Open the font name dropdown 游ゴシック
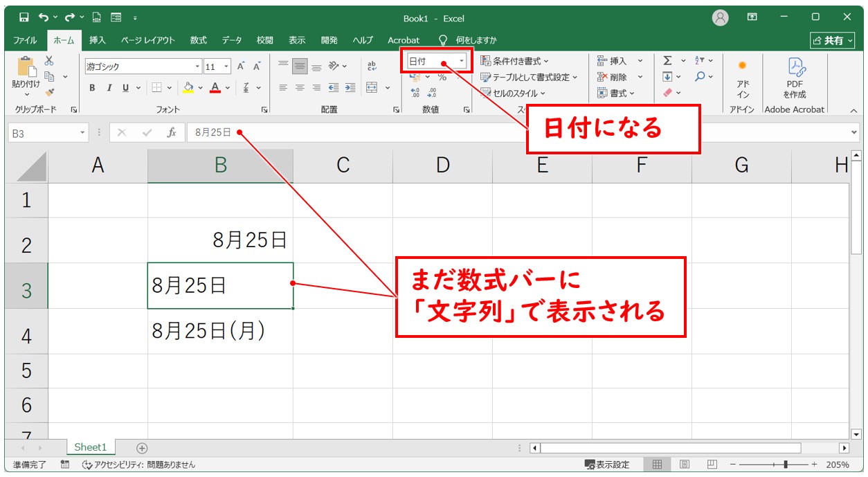868x477 pixels. pyautogui.click(x=197, y=67)
